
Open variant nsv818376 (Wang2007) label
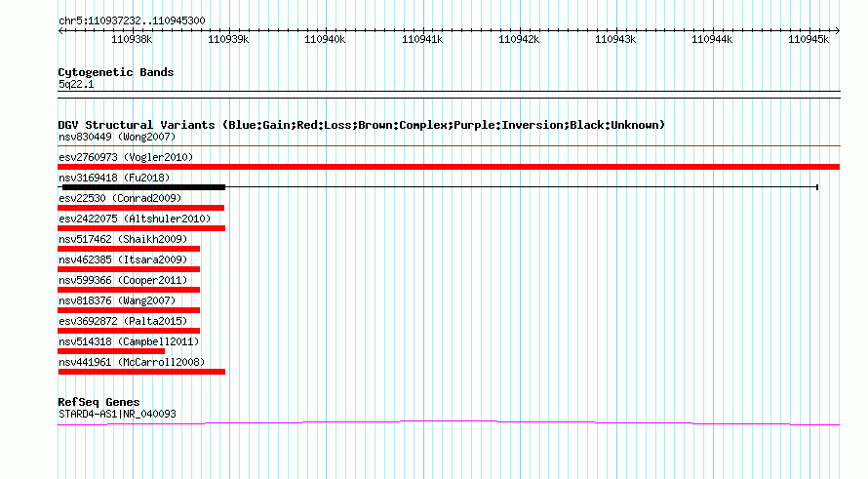point(117,300)
